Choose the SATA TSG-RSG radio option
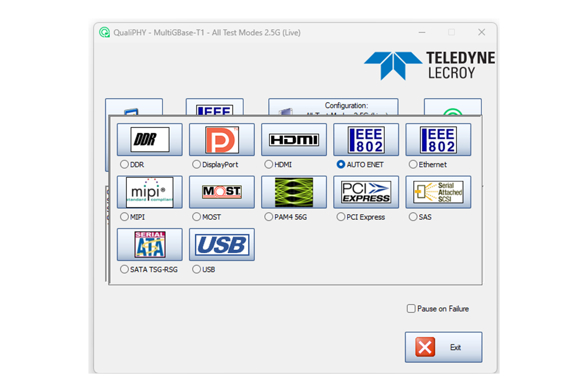The image size is (588, 392). (x=125, y=269)
